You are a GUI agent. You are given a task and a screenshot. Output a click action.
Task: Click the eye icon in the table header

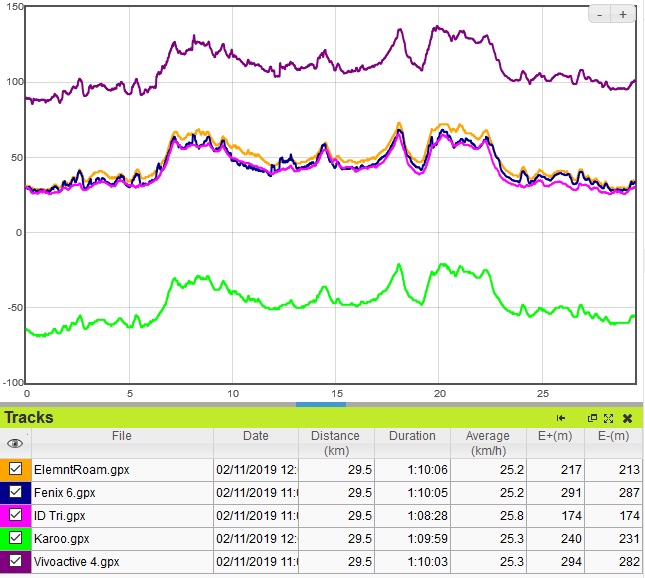15,443
